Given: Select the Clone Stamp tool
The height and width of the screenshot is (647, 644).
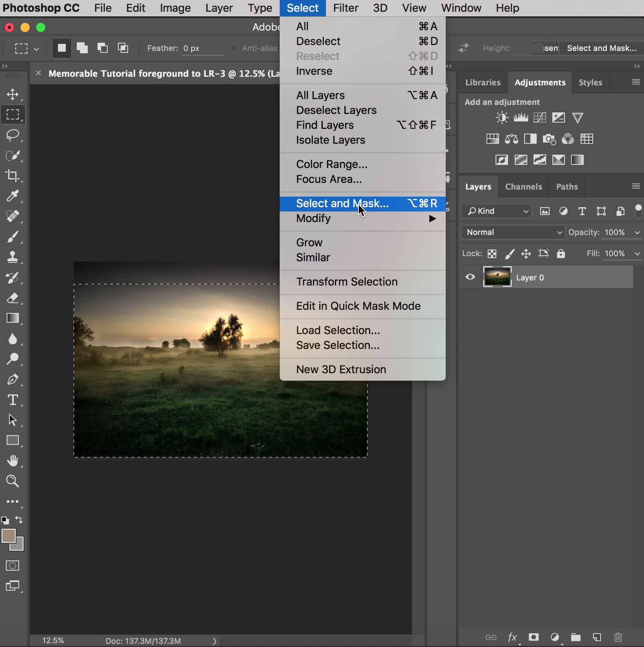Looking at the screenshot, I should coord(13,257).
